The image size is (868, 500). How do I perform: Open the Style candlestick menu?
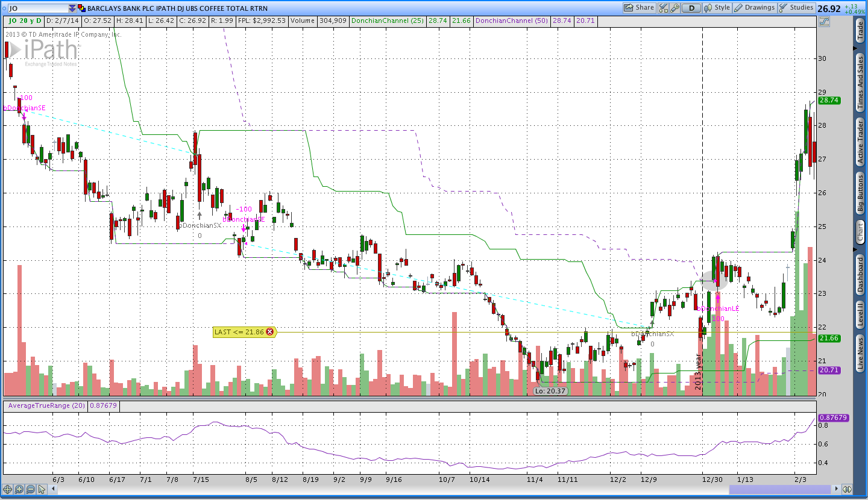[717, 8]
